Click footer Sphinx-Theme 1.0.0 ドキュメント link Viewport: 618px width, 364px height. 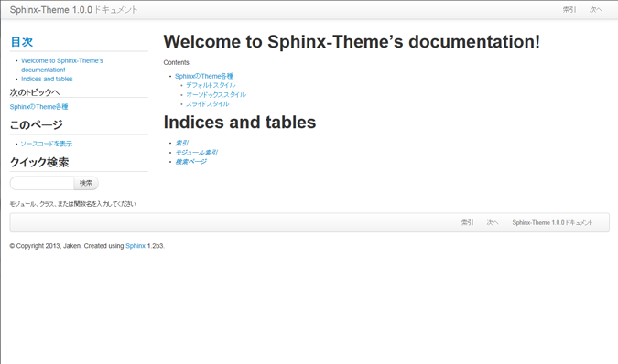pyautogui.click(x=552, y=223)
